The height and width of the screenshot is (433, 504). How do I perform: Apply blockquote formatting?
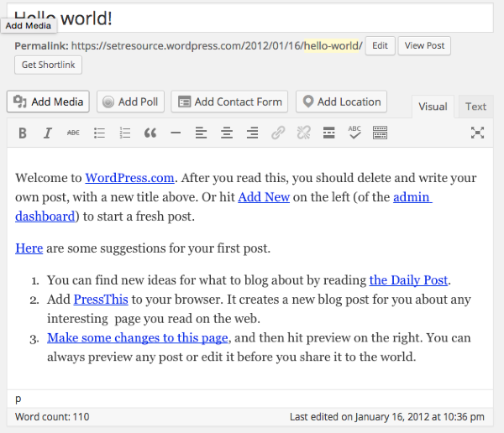[x=150, y=133]
